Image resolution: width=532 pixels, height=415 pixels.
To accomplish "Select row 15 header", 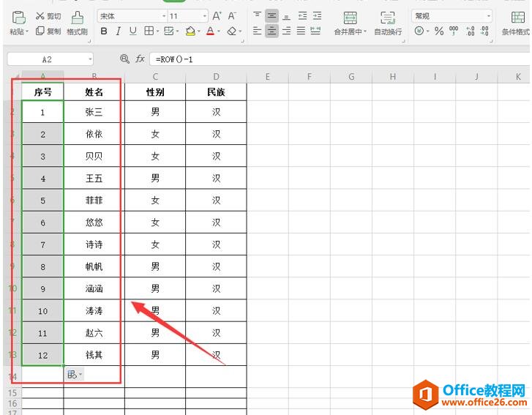I will [x=12, y=393].
